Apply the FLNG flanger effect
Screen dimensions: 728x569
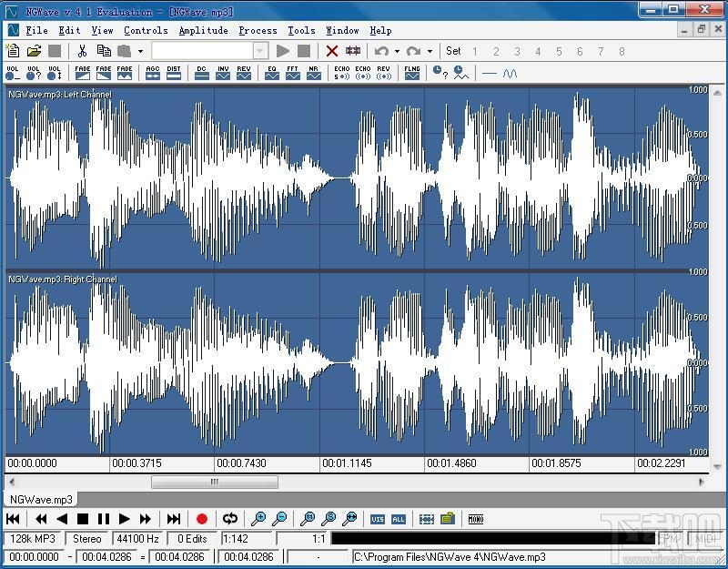pyautogui.click(x=412, y=73)
